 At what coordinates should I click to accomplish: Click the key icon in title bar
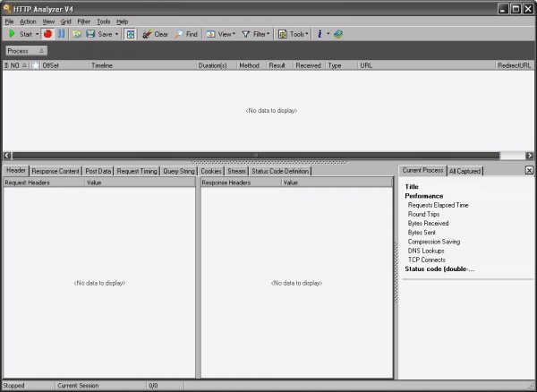coord(7,9)
